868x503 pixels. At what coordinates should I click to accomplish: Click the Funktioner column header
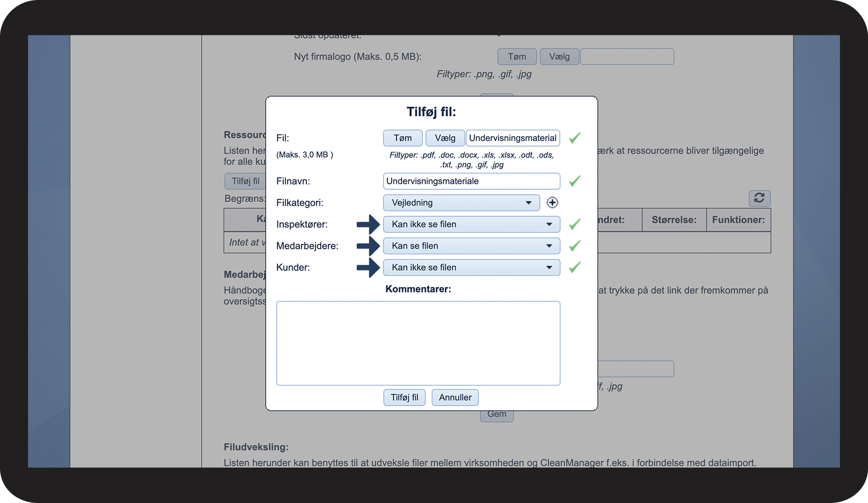pos(738,220)
